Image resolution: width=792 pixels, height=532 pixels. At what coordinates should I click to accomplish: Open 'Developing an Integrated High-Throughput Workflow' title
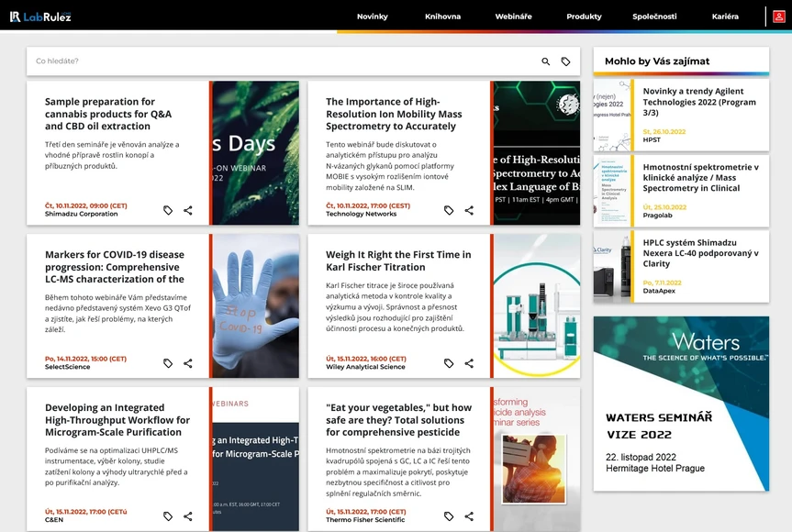(117, 420)
